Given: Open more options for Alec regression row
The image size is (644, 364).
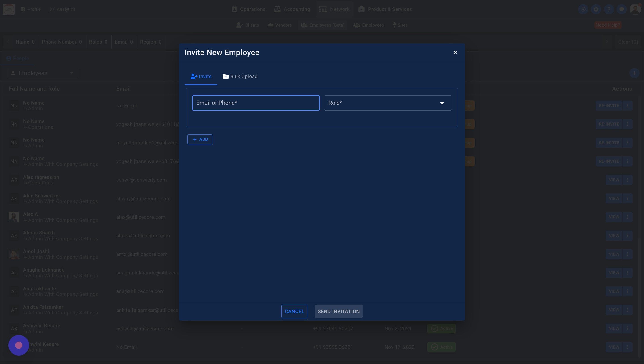Looking at the screenshot, I should point(627,180).
